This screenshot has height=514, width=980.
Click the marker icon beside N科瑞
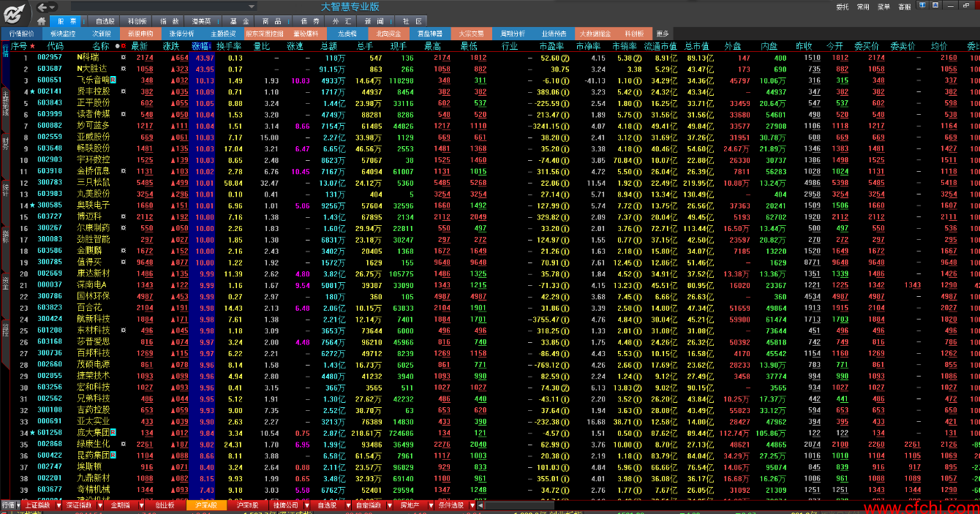click(123, 57)
